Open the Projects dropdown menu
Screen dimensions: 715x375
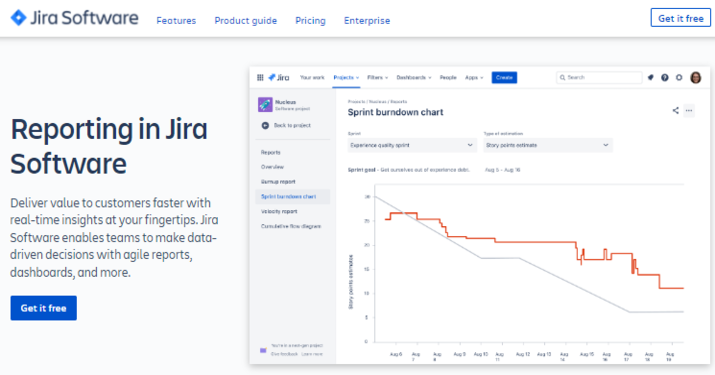click(x=346, y=78)
